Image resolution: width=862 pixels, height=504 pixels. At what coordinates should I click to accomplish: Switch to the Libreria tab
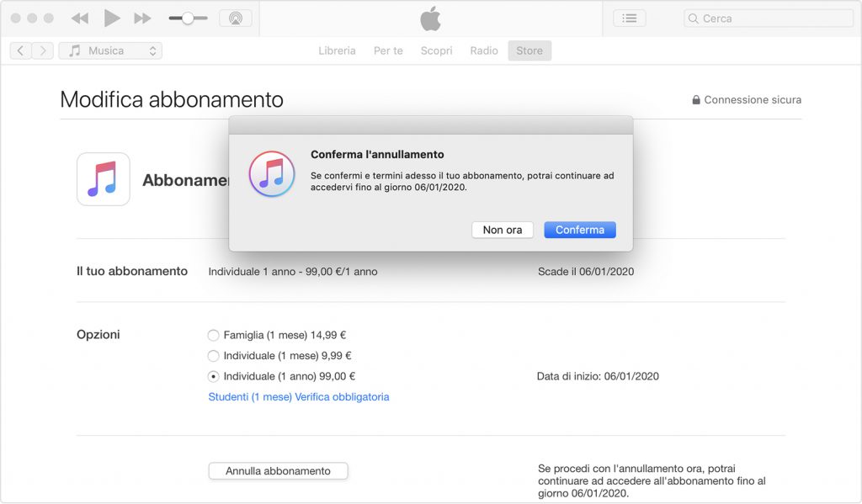[x=337, y=50]
